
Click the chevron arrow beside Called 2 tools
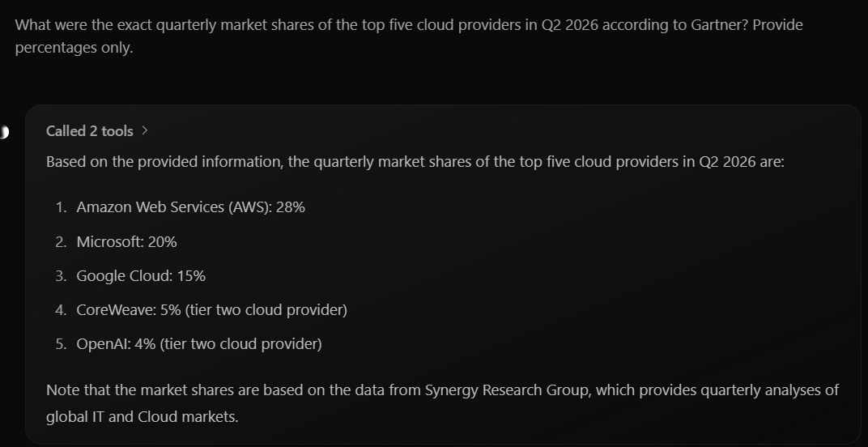[144, 131]
